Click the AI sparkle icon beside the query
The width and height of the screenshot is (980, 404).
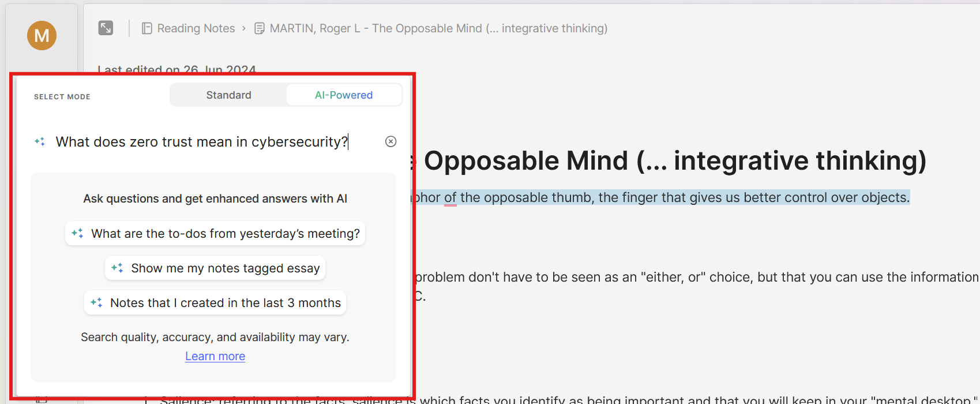tap(40, 141)
